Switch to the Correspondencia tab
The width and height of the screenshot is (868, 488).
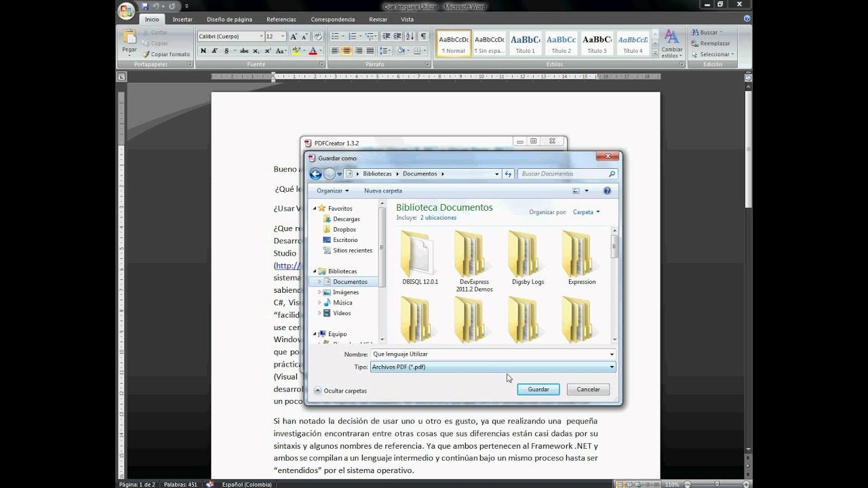click(x=333, y=20)
